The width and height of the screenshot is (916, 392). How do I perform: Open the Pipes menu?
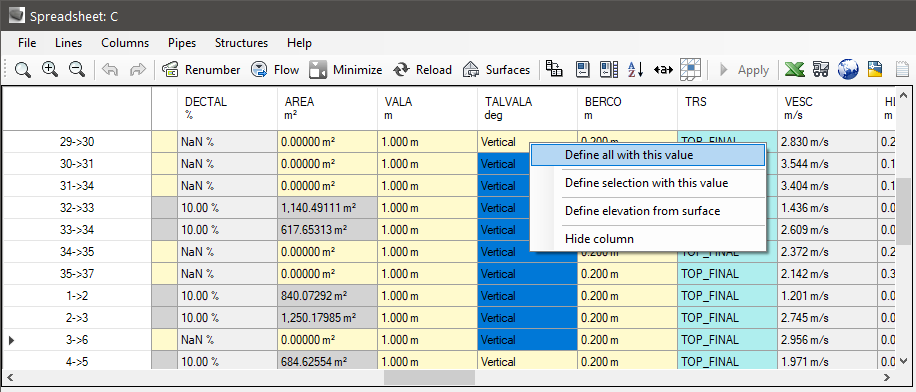pos(182,43)
